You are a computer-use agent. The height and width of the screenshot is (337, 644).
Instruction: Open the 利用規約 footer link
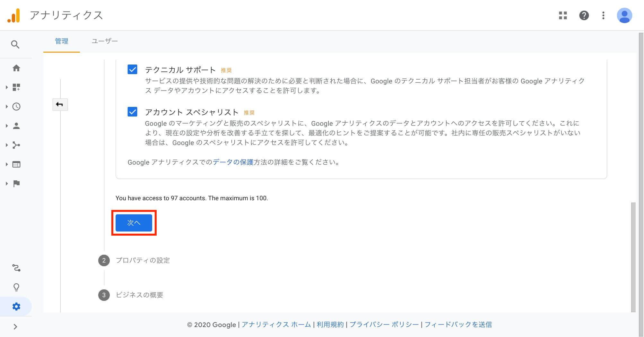point(330,324)
